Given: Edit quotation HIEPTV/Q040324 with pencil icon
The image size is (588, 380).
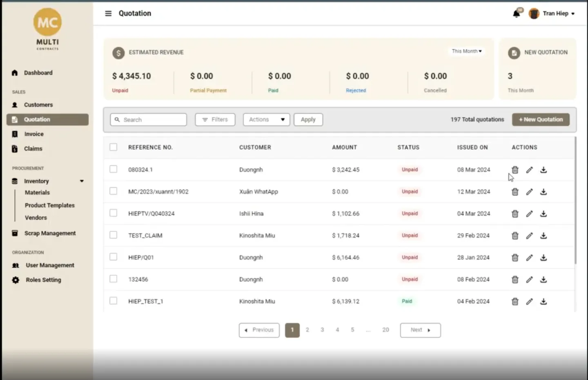Looking at the screenshot, I should click(x=529, y=214).
